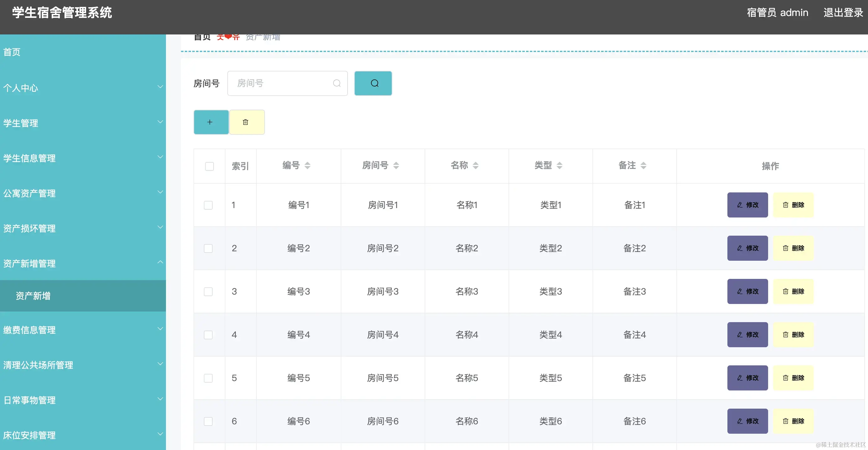868x450 pixels.
Task: Click inside the 房间号 search input field
Action: 283,83
